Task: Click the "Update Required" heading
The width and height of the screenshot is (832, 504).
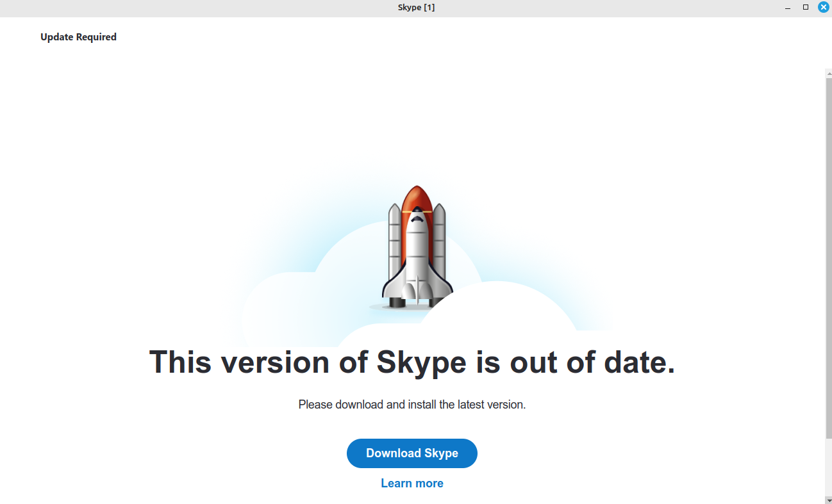Action: (x=78, y=37)
